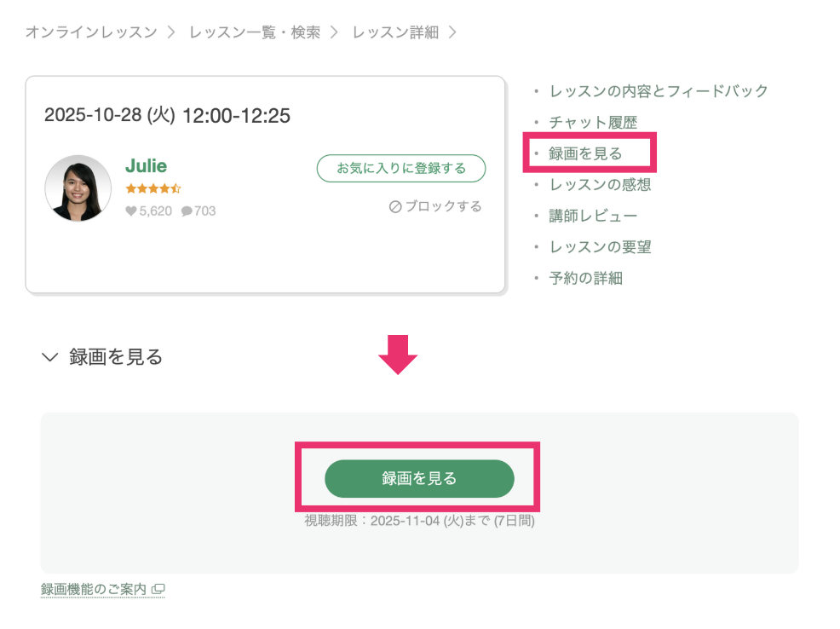This screenshot has height=629, width=840.
Task: Click the ブロックする link
Action: click(443, 206)
